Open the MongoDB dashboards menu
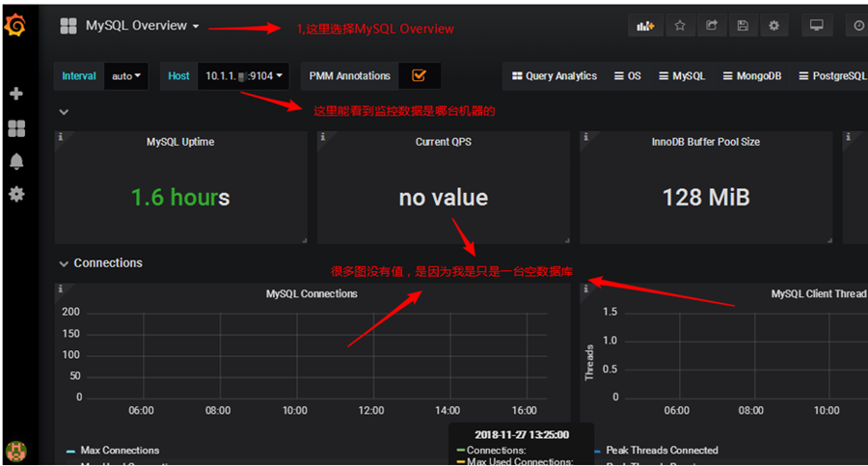Screen dimensions: 868x466 pyautogui.click(x=751, y=76)
